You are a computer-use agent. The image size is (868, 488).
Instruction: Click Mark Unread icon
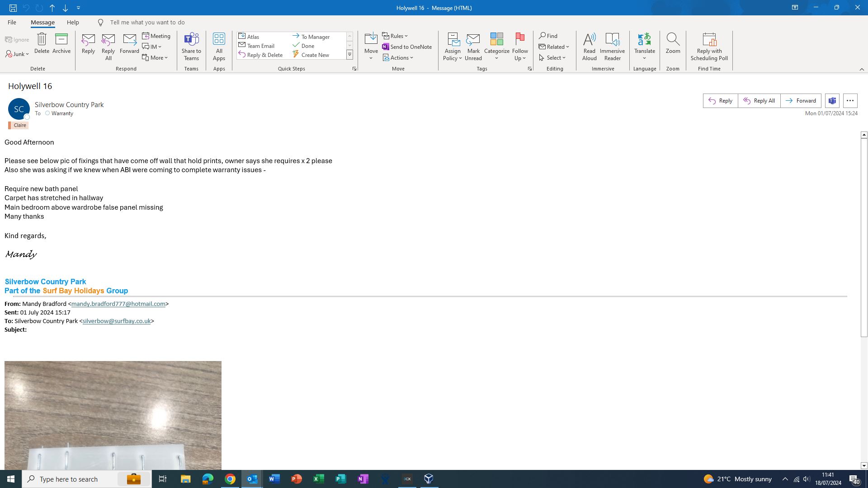click(x=473, y=40)
